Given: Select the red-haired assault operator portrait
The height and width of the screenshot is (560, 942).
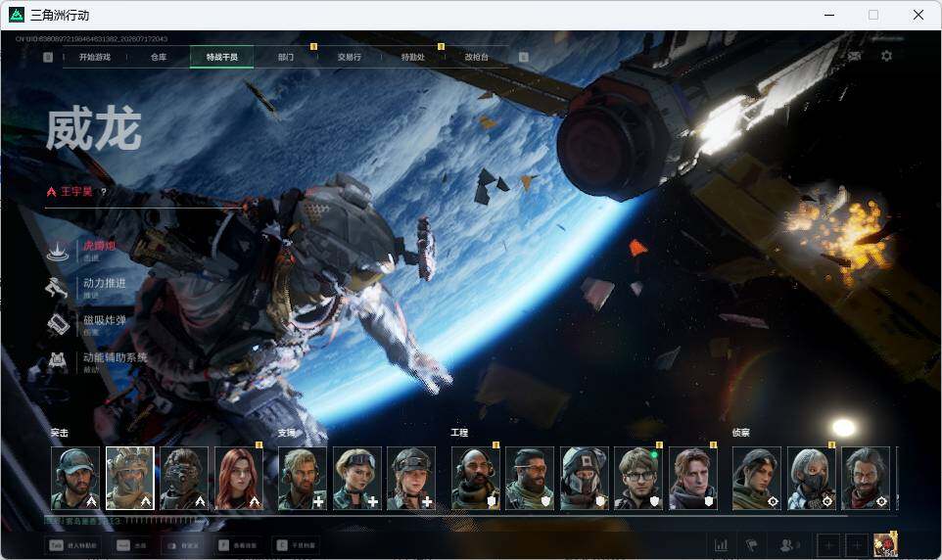Looking at the screenshot, I should [239, 479].
